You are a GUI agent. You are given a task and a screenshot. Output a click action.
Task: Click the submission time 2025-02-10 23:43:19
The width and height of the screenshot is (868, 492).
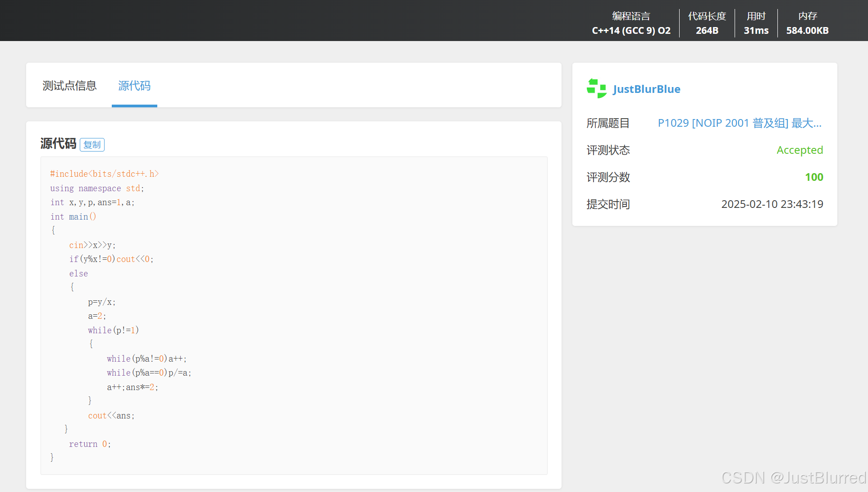(x=772, y=204)
